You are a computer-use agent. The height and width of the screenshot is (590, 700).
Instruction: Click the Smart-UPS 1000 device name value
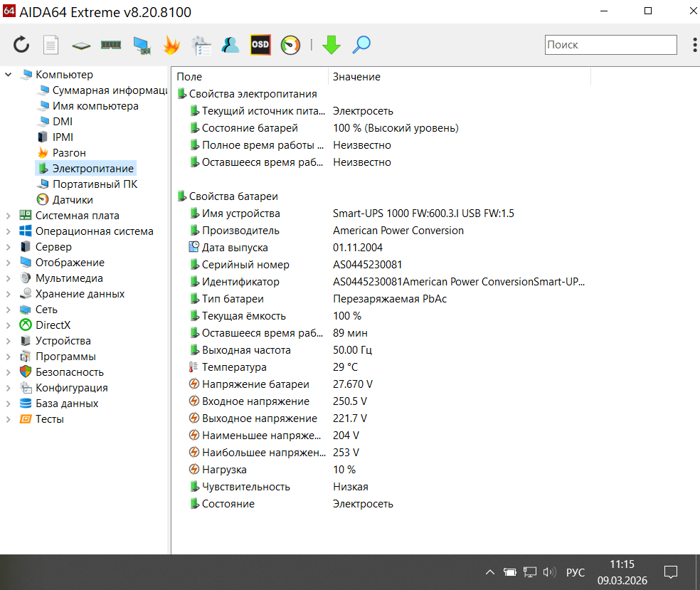pos(424,214)
